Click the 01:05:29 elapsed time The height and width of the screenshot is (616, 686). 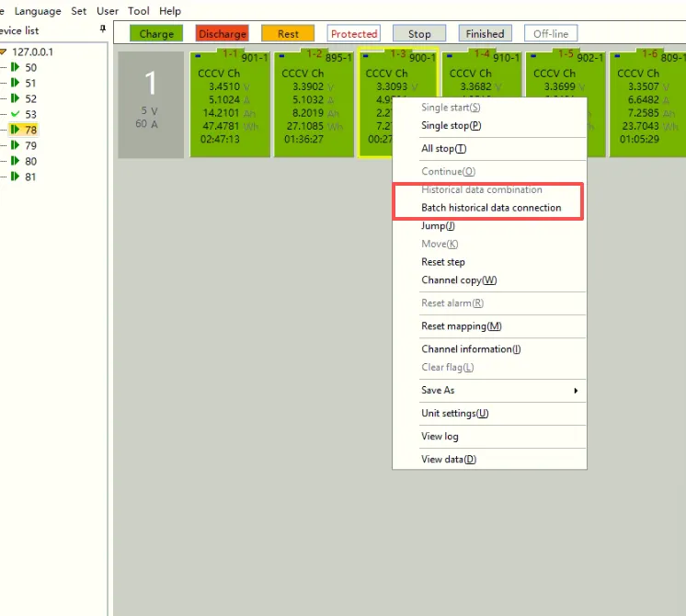coord(639,140)
